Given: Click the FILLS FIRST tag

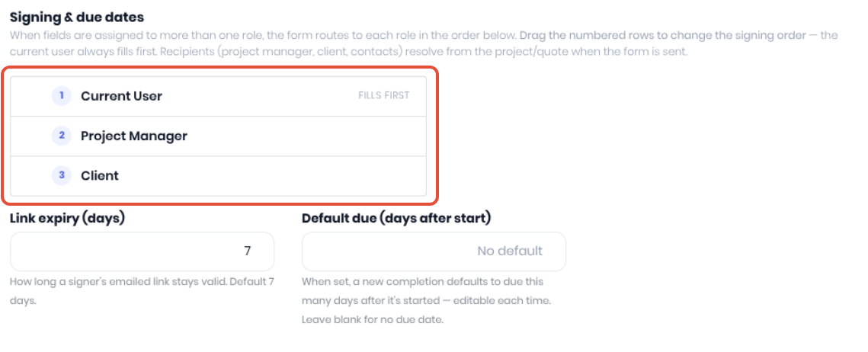Looking at the screenshot, I should point(383,95).
